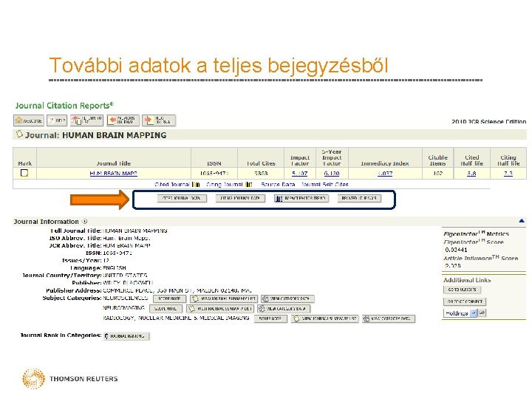Viewport: 532px width, 399px height.
Task: Click Scope Note for Neurosciences
Action: coord(169,299)
